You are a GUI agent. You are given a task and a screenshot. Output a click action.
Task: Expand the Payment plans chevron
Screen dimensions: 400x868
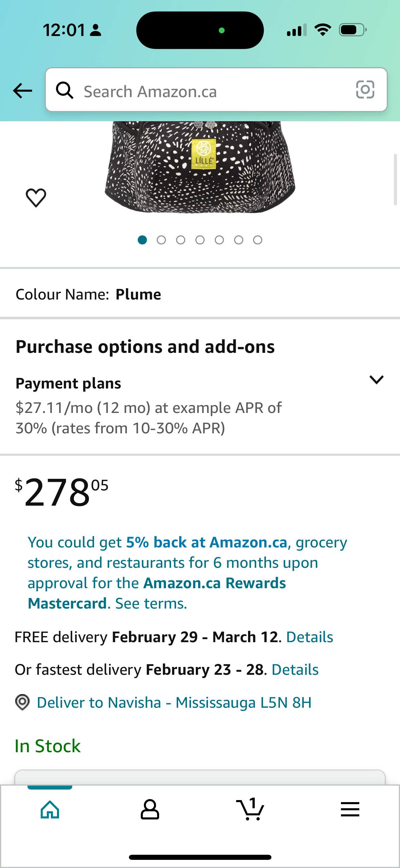tap(376, 380)
